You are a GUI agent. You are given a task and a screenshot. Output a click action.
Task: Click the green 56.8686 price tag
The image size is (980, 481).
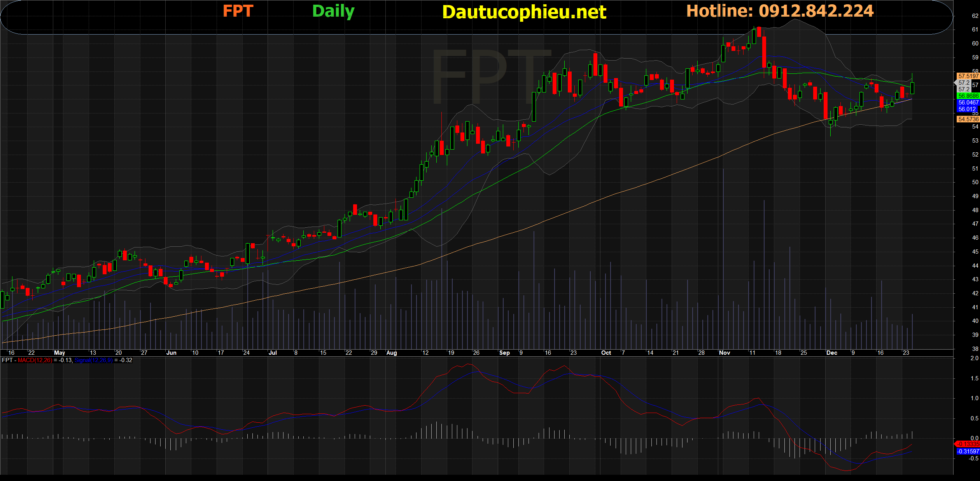968,96
